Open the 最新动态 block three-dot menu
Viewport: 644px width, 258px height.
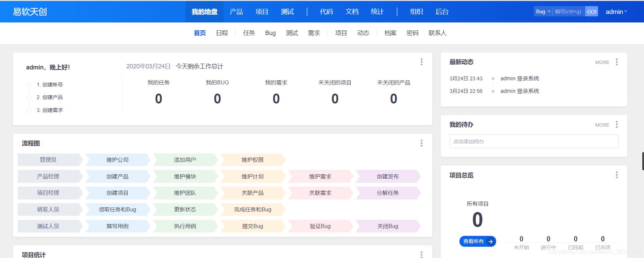pyautogui.click(x=616, y=62)
